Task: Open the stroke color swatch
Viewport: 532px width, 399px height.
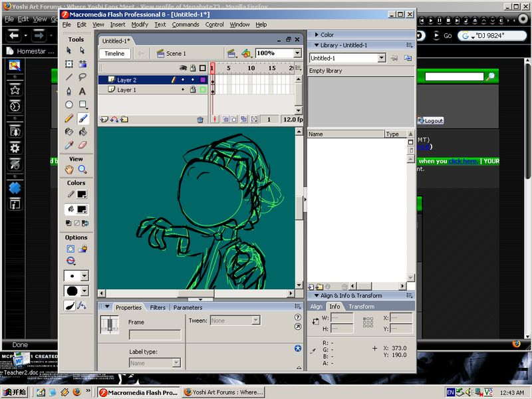Action: (82, 194)
